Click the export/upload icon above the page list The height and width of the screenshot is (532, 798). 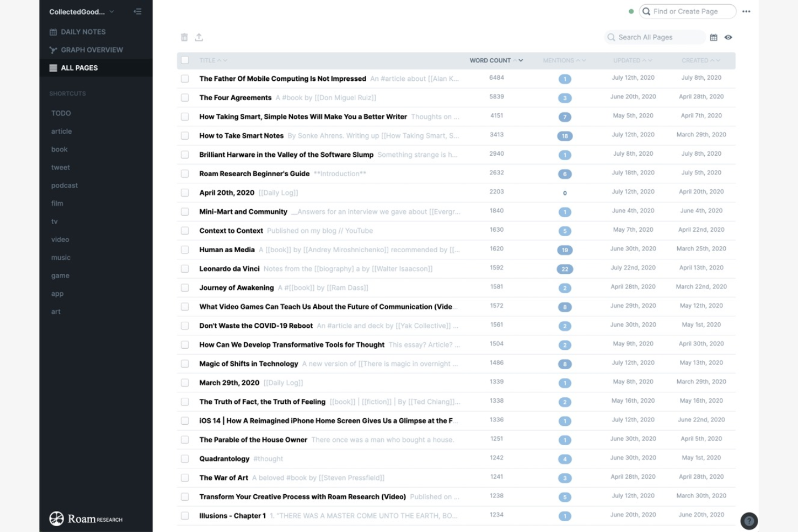click(199, 37)
